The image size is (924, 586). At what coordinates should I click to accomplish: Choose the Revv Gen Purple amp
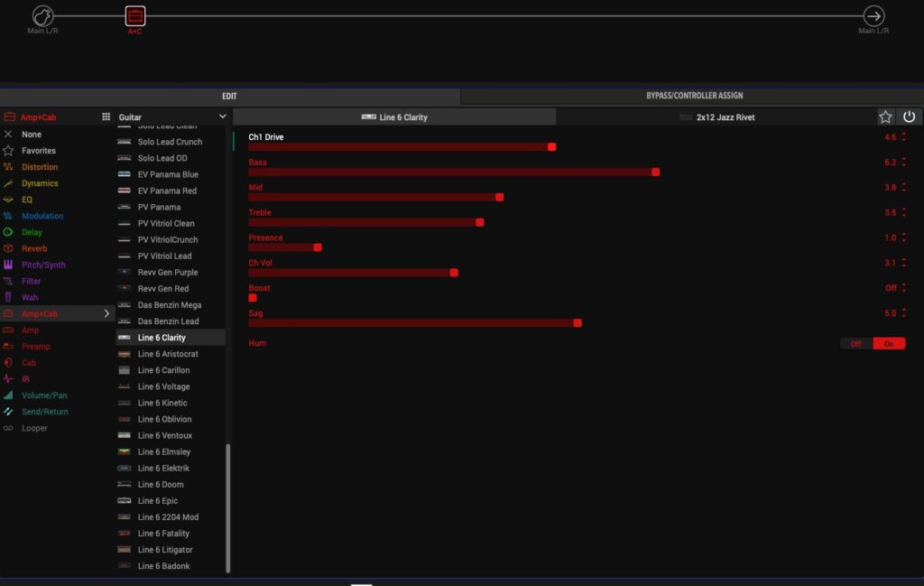click(x=168, y=273)
